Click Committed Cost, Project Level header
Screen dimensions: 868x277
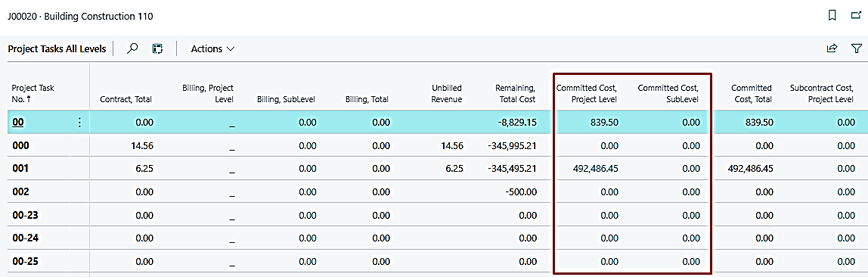587,94
